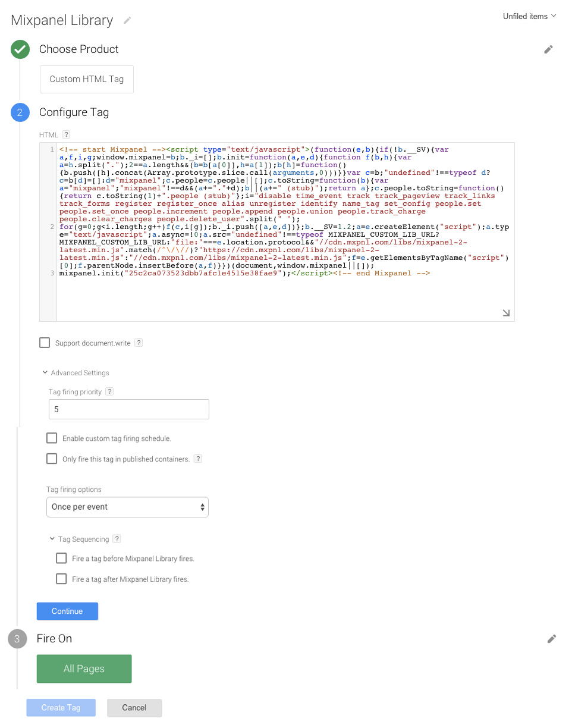The image size is (572, 728).
Task: Click the Continue button
Action: (x=67, y=611)
